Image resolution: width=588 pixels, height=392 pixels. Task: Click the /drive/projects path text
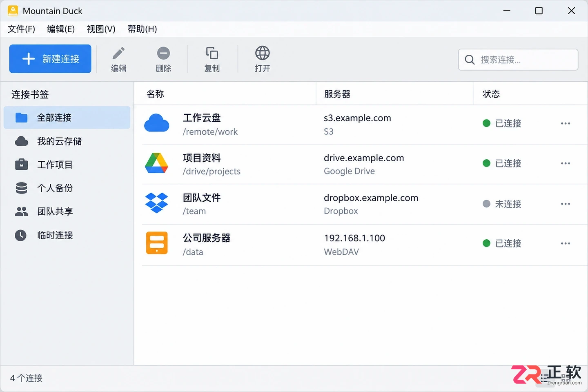pyautogui.click(x=212, y=171)
